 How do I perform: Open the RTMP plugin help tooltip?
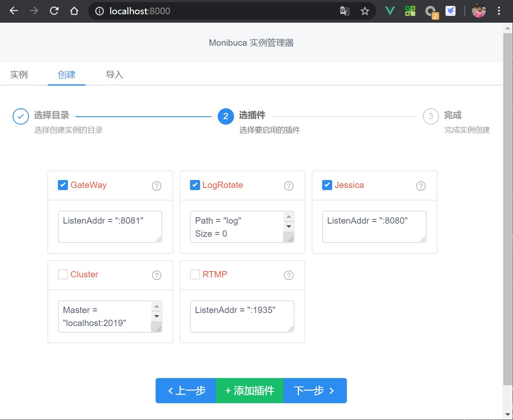click(x=289, y=274)
